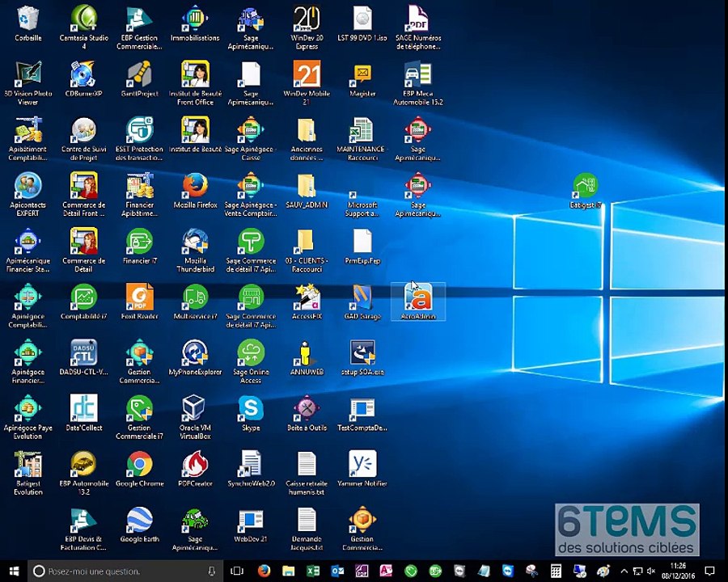The image size is (728, 582).
Task: Open Apinégoce Paye Evolution shortcut
Action: pyautogui.click(x=28, y=417)
